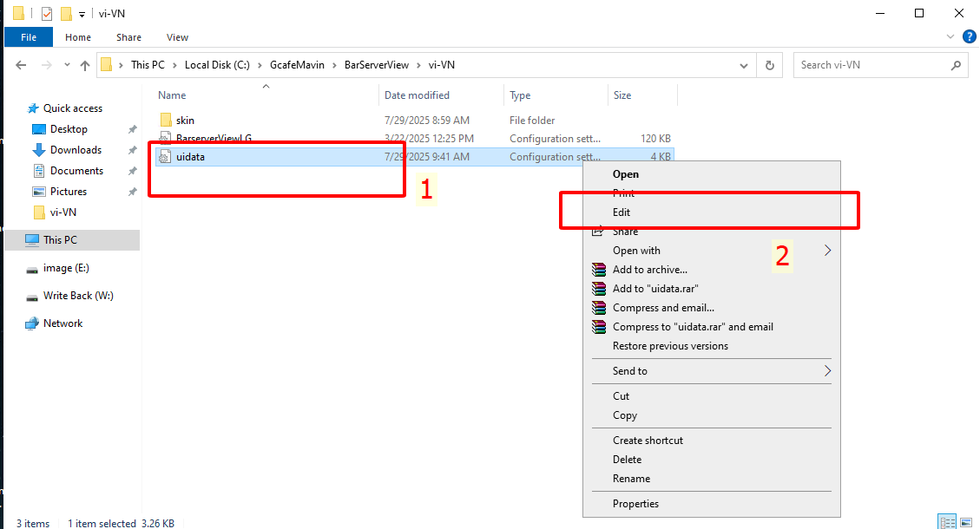
Task: Open Network in the navigation pane
Action: pyautogui.click(x=62, y=323)
